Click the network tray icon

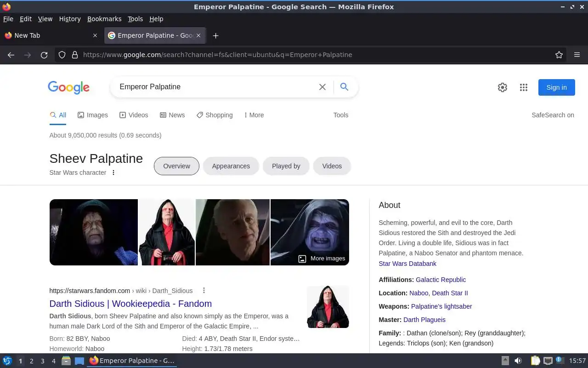[x=548, y=361]
